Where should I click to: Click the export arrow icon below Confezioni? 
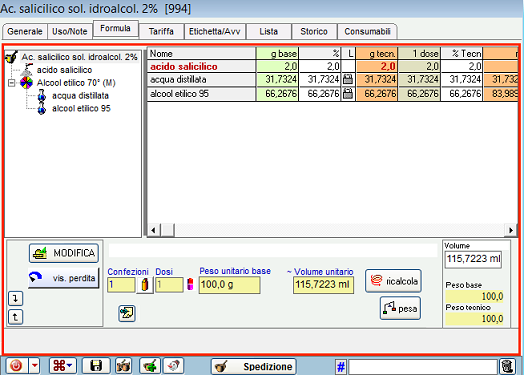pyautogui.click(x=127, y=314)
